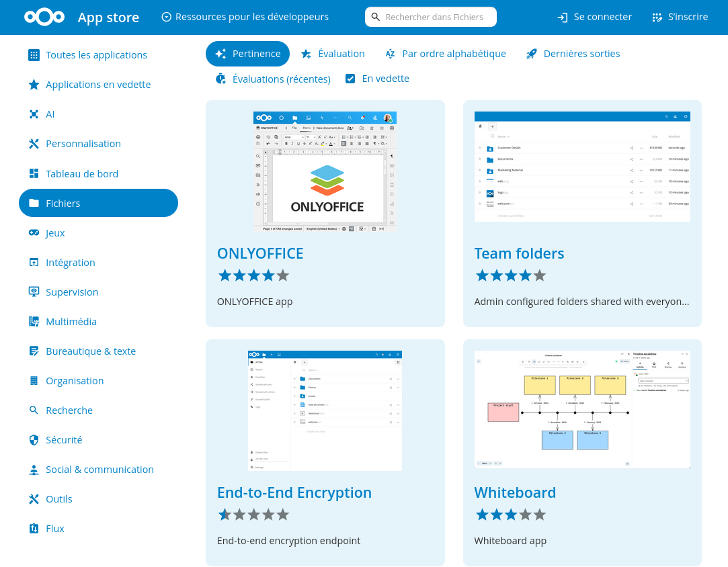Click the Supervision monitor icon
728x567 pixels.
(34, 292)
